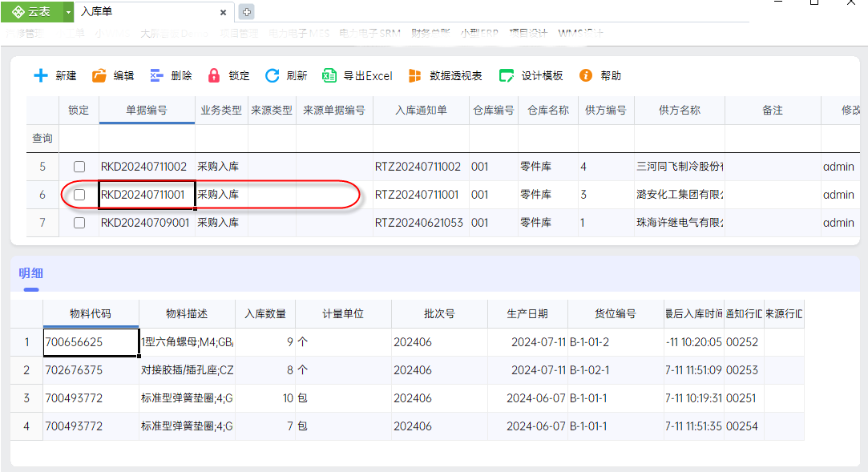Open the 电力电子 MES menu item
The image size is (868, 472).
(x=299, y=33)
